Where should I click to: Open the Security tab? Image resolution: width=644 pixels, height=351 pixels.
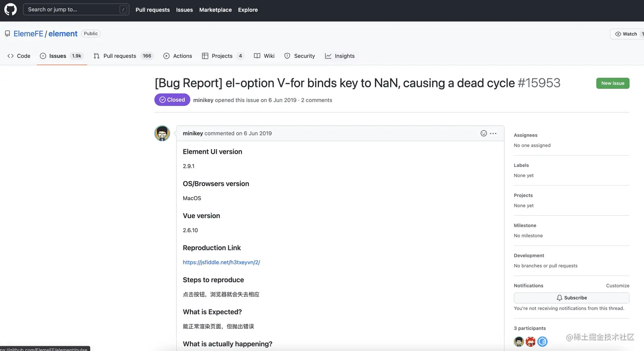click(299, 56)
